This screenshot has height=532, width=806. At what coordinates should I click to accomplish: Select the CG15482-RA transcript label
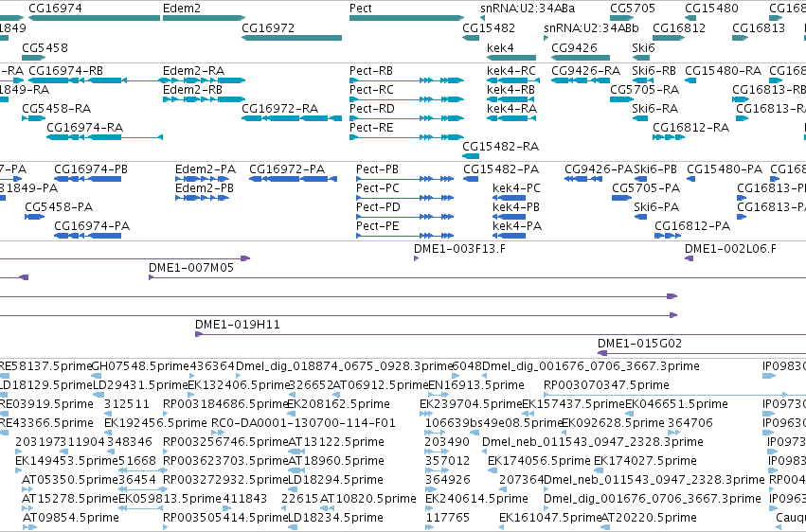pos(500,147)
